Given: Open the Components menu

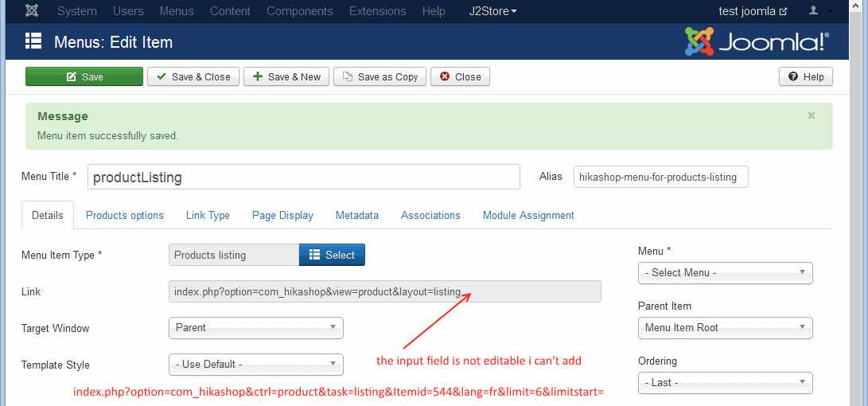Looking at the screenshot, I should pos(299,11).
